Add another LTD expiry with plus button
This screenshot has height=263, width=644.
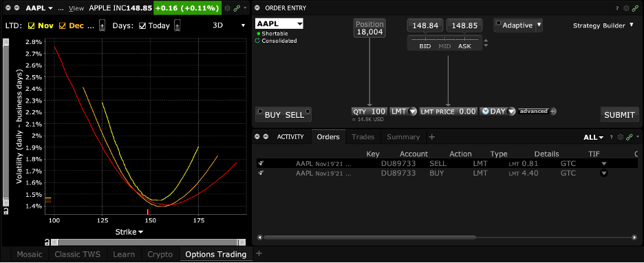[x=103, y=25]
